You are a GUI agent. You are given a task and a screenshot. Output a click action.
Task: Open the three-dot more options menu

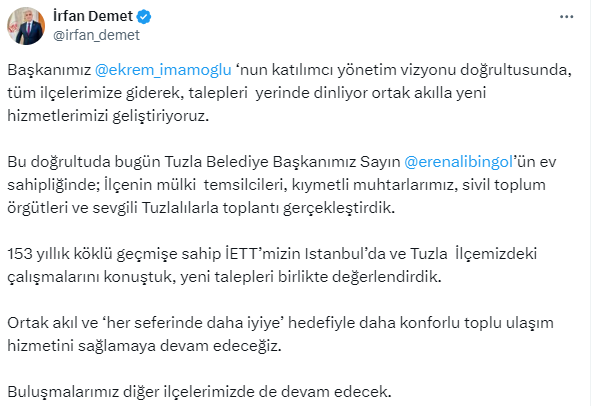[x=567, y=17]
